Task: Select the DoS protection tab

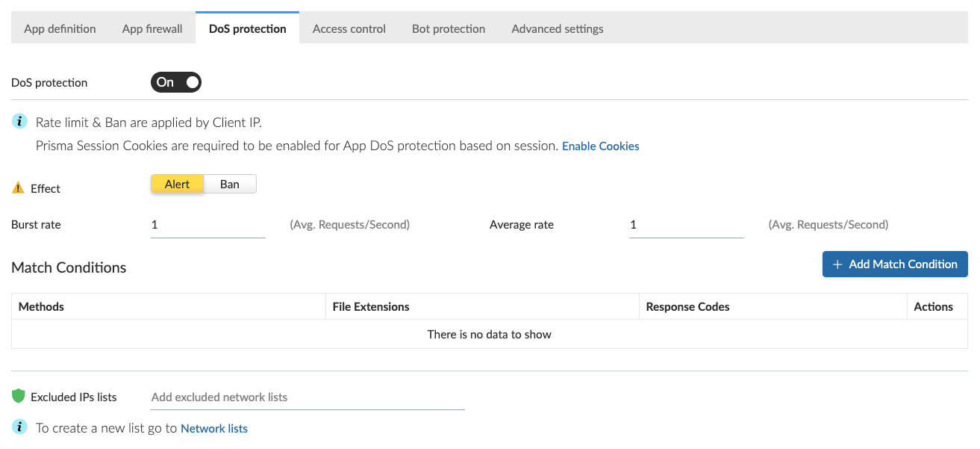Action: coord(248,28)
